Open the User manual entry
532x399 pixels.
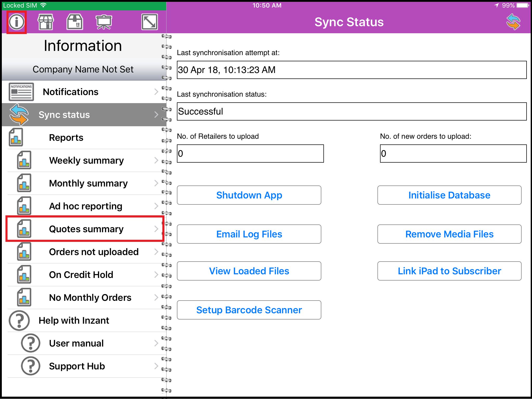(76, 343)
